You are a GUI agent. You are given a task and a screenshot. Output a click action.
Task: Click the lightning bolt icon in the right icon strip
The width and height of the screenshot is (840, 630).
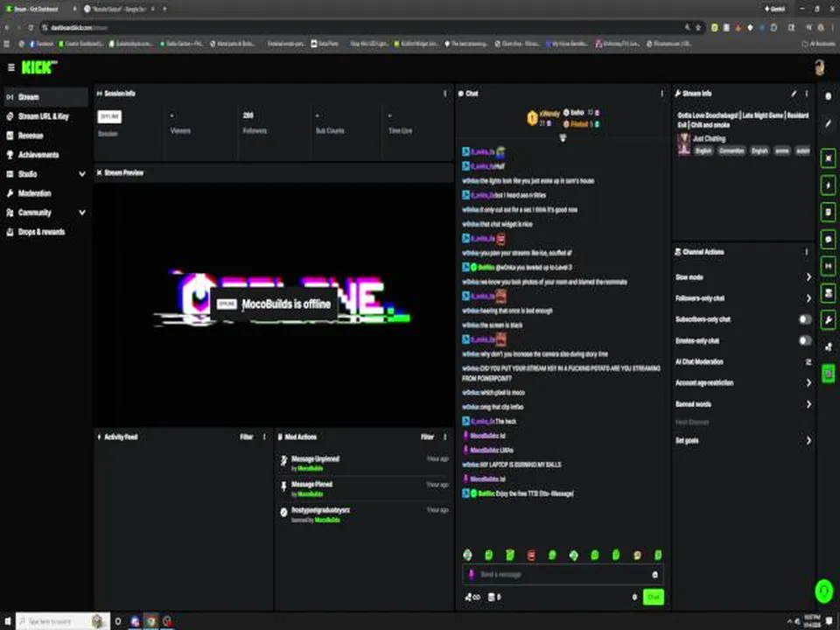tap(829, 185)
